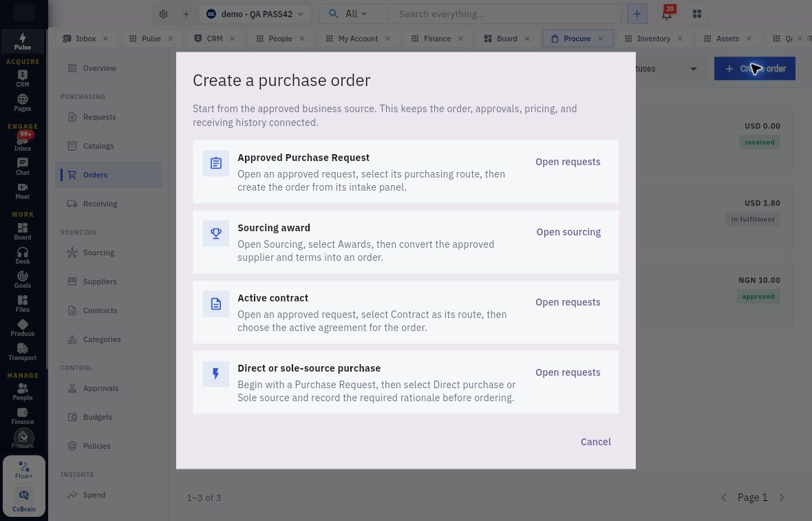Click the Sourcing award trophy icon
Image resolution: width=812 pixels, height=521 pixels.
(216, 233)
